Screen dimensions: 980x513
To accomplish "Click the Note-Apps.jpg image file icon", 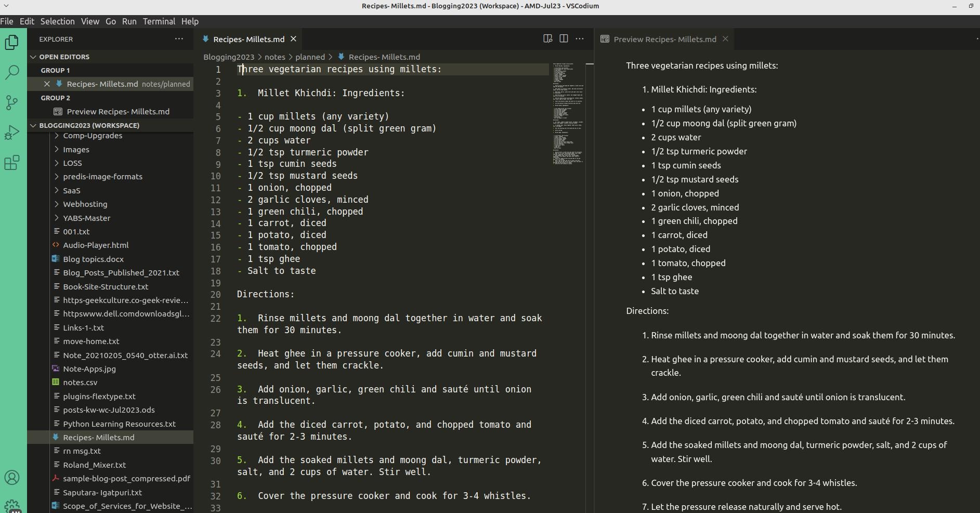I will click(x=56, y=369).
